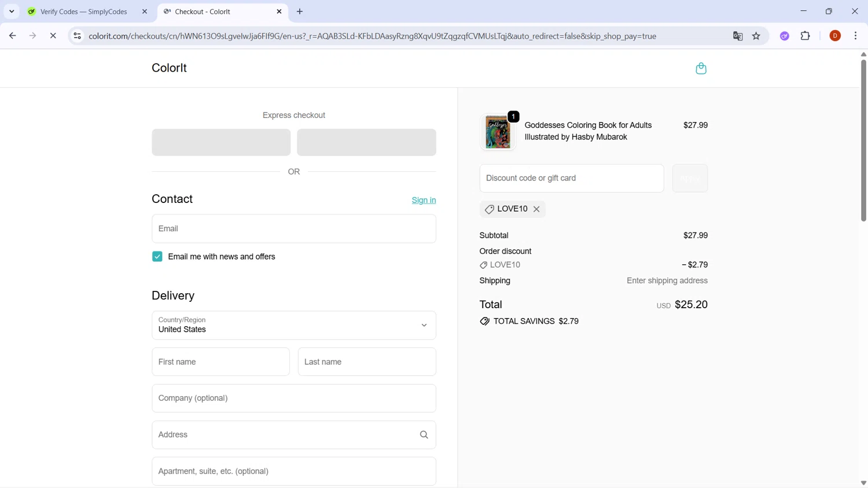Click the TOTAL SAVINGS $2.79 text
The height and width of the screenshot is (488, 868).
coord(536,321)
